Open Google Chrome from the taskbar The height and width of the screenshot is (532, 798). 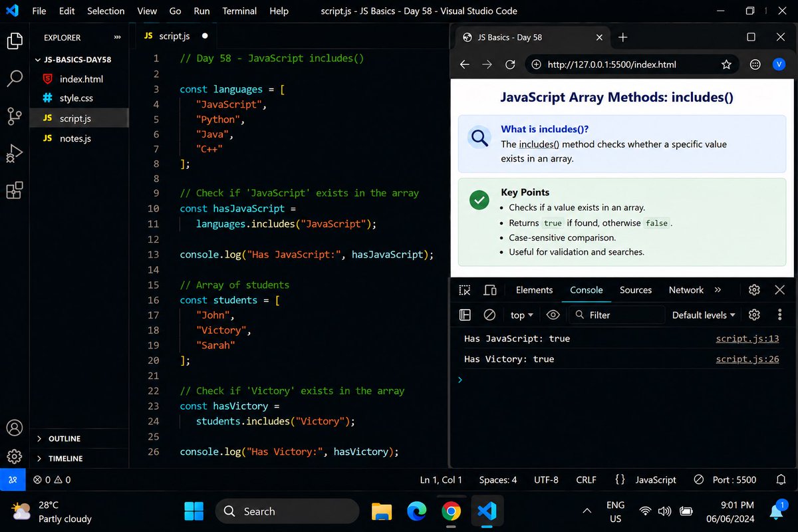pyautogui.click(x=452, y=511)
